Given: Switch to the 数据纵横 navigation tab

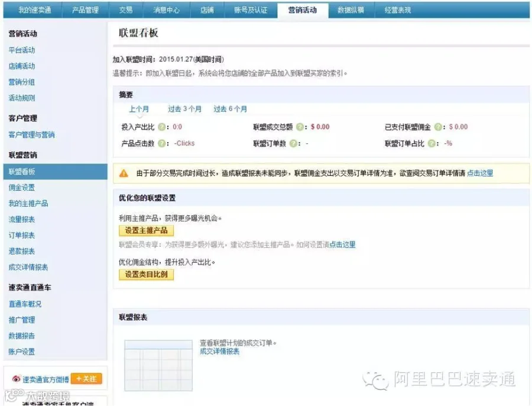Looking at the screenshot, I should (x=351, y=10).
